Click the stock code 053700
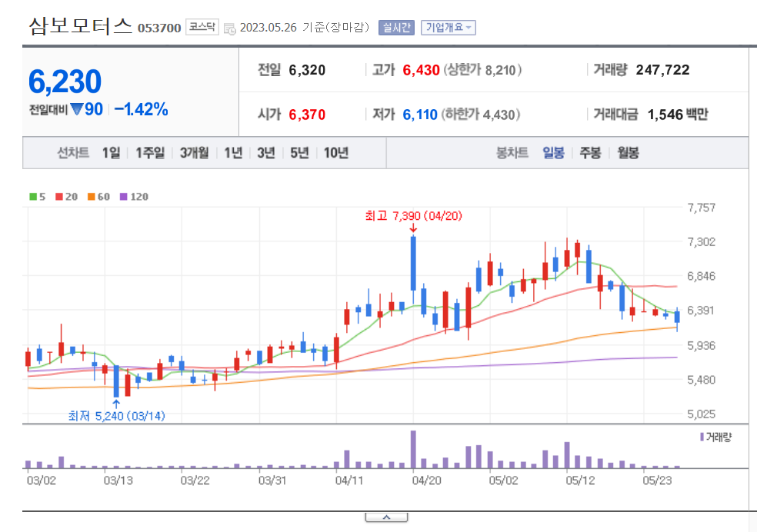 click(x=159, y=28)
